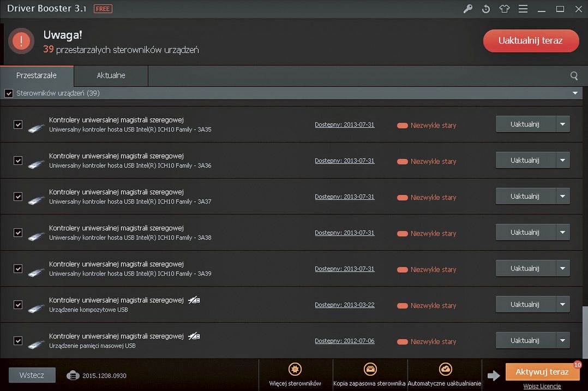Open the Wpisz Licencję link

542,386
